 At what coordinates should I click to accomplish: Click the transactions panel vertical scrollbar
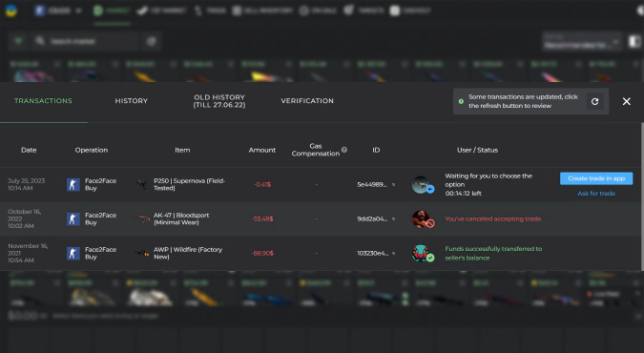click(642, 197)
